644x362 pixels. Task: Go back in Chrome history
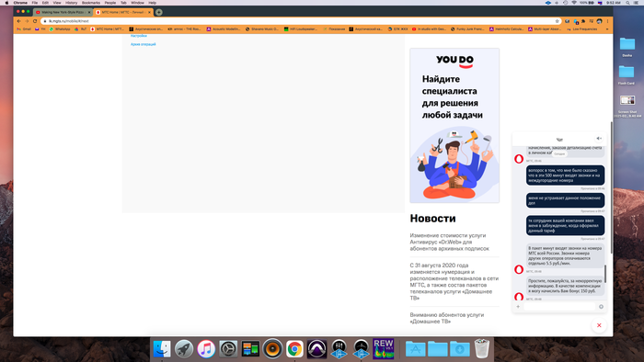(x=18, y=21)
